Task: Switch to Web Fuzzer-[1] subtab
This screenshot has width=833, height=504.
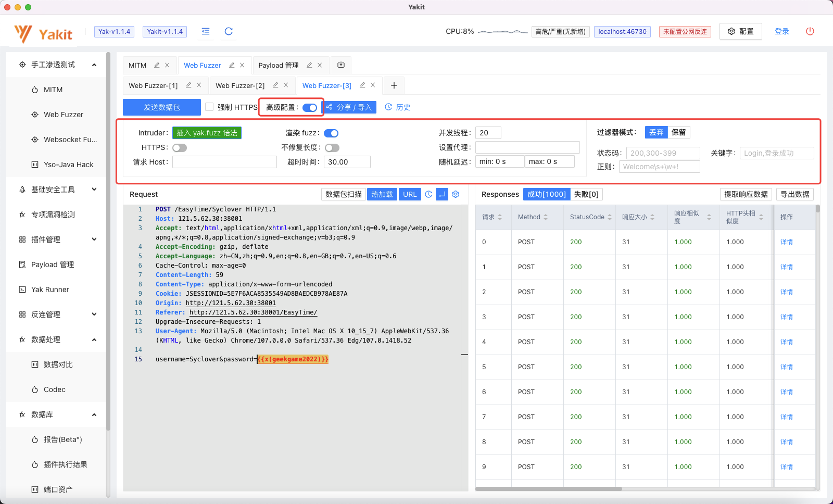Action: pyautogui.click(x=153, y=85)
